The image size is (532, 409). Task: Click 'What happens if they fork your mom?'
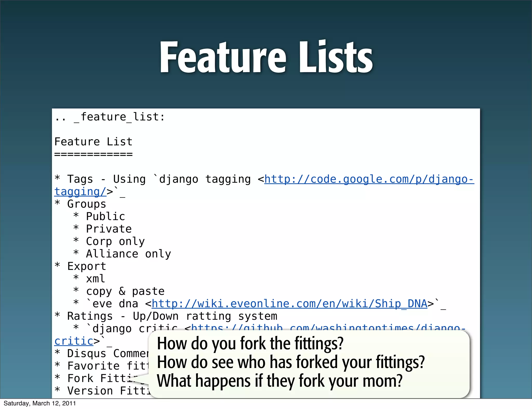[280, 381]
